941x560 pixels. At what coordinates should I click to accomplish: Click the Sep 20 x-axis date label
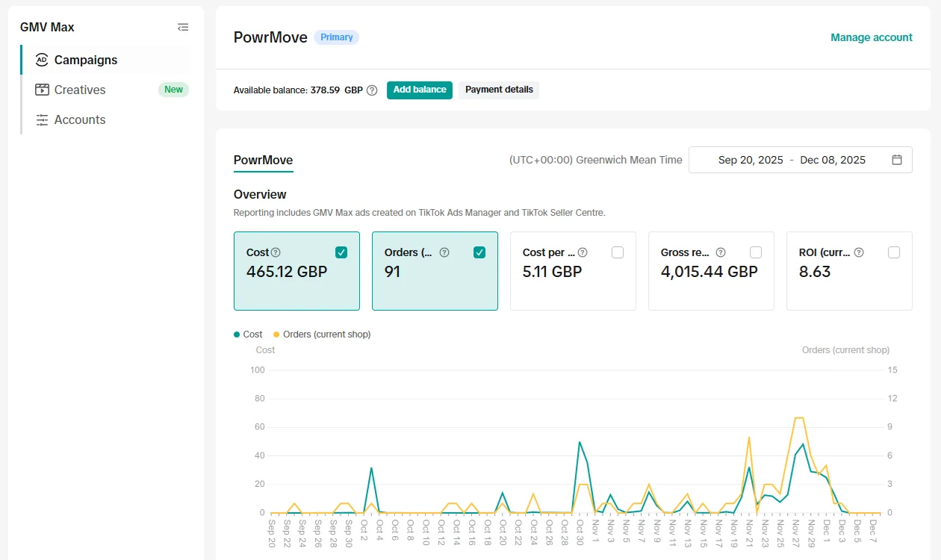(x=271, y=532)
